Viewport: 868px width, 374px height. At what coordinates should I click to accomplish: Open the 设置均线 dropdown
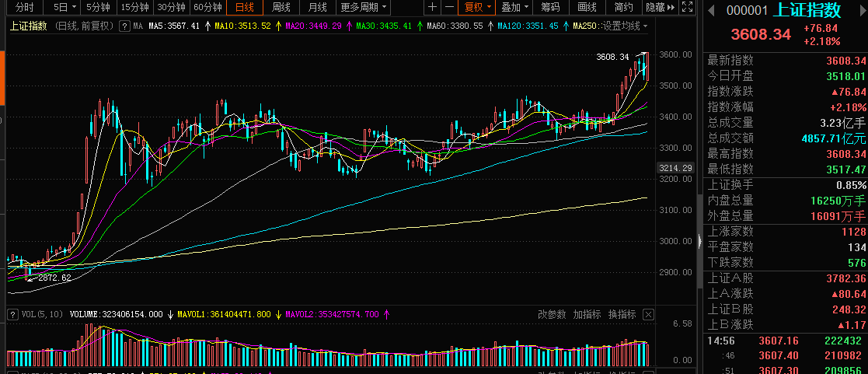pos(625,26)
